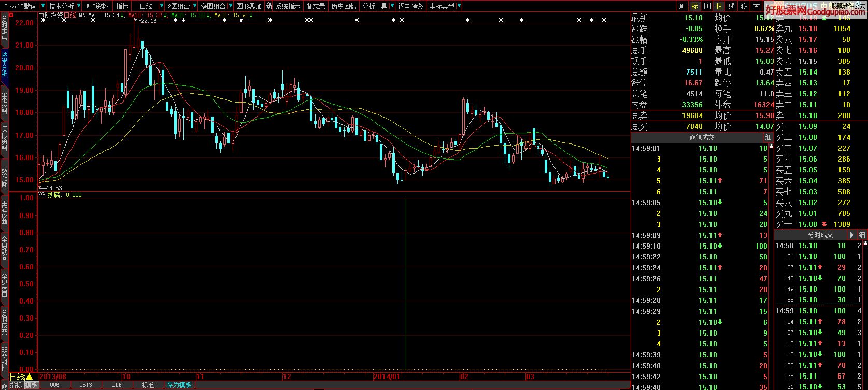The image size is (868, 390).
Task: Click the arrow button in 分时成交 header
Action: [x=851, y=235]
